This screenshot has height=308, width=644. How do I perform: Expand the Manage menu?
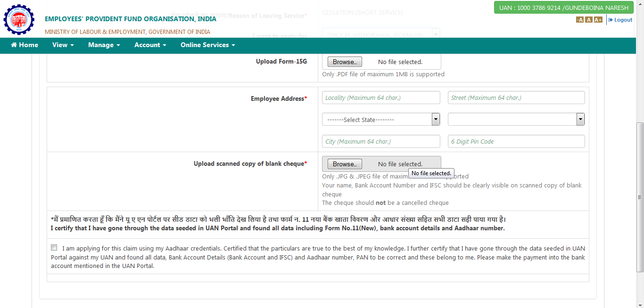(104, 45)
